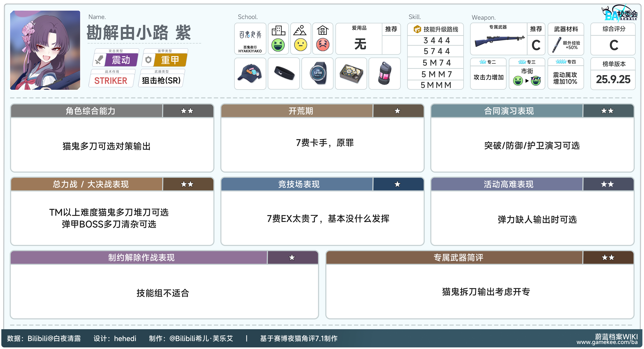The width and height of the screenshot is (644, 349).
Task: Click the weapon material stick icon
Action: tap(557, 45)
